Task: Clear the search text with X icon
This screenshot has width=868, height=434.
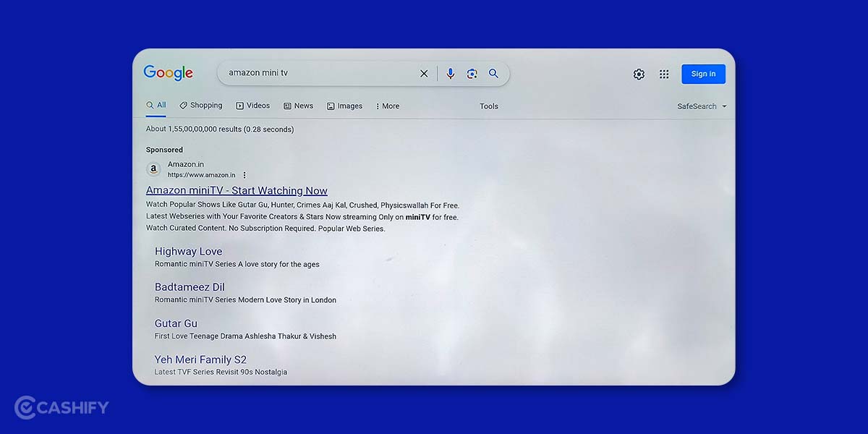Action: click(x=424, y=74)
